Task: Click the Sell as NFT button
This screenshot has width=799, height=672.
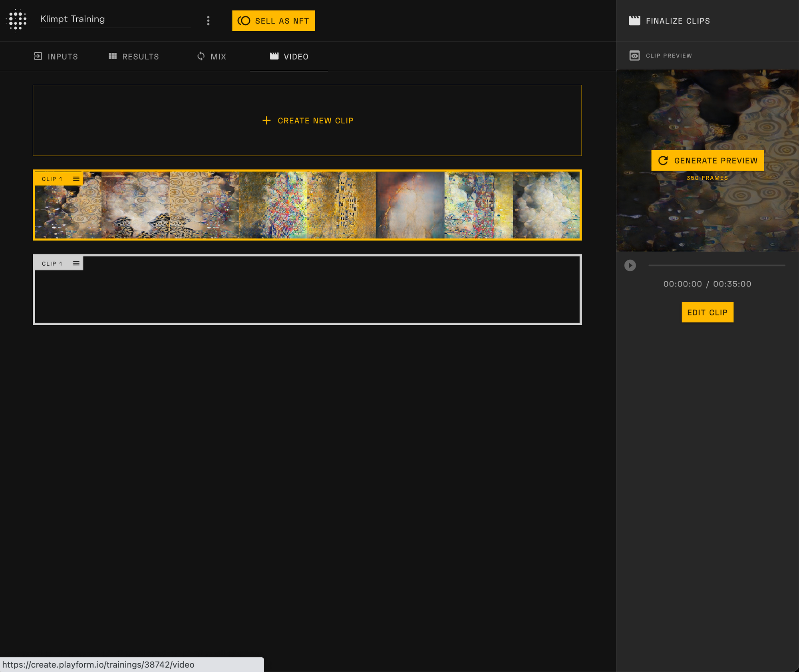Action: pyautogui.click(x=274, y=21)
